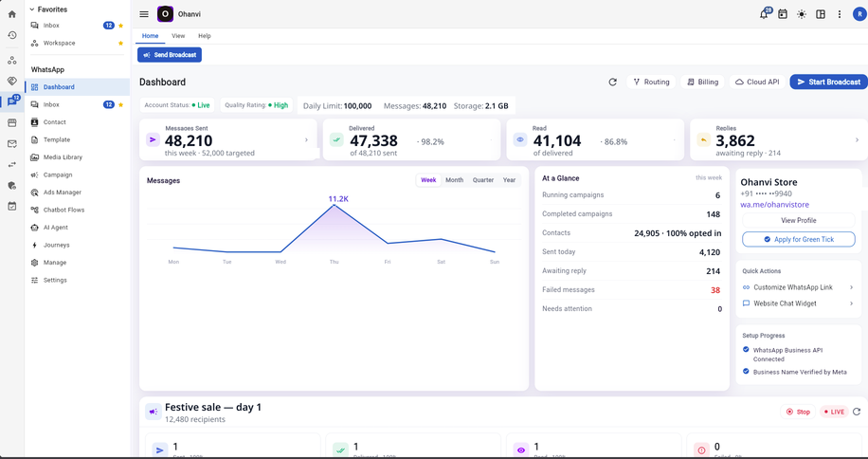
Task: Open the three-dot more options menu
Action: pyautogui.click(x=840, y=14)
